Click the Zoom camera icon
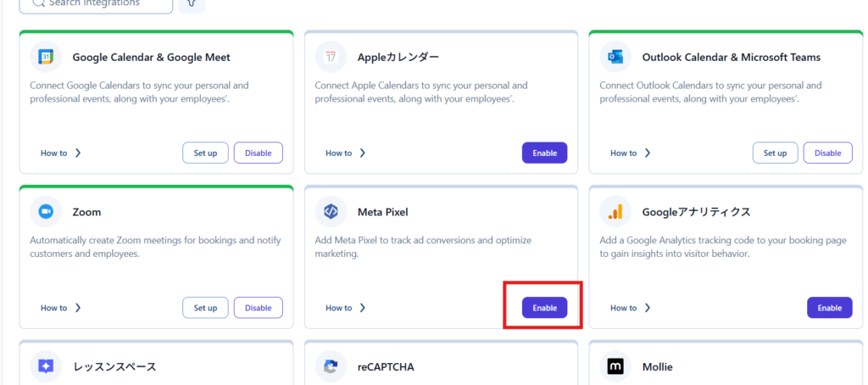868x385 pixels. (x=46, y=211)
